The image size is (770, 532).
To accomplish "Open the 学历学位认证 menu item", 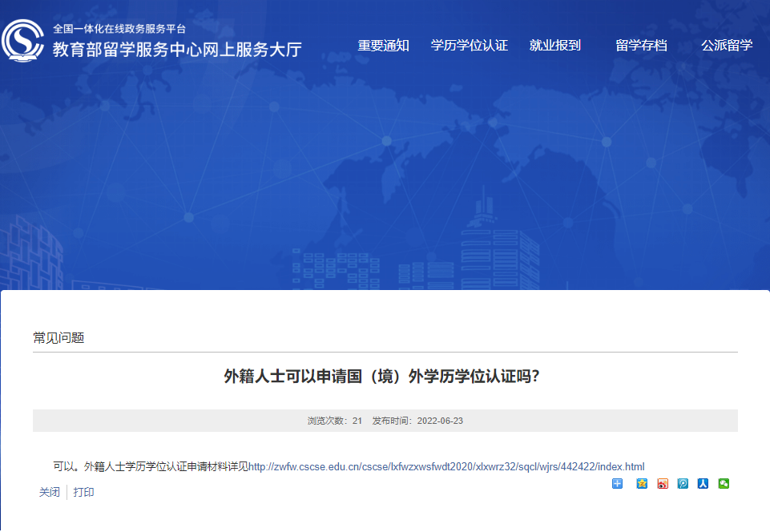I will pos(470,46).
